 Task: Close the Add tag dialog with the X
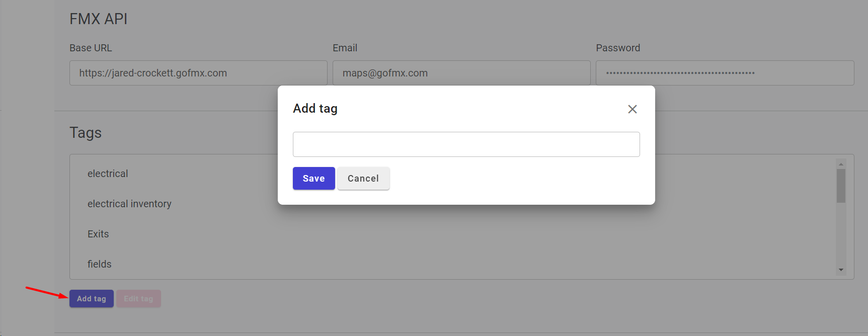(632, 109)
